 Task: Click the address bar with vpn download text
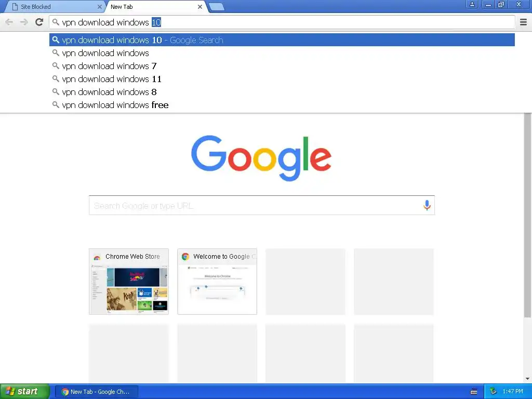pos(282,22)
